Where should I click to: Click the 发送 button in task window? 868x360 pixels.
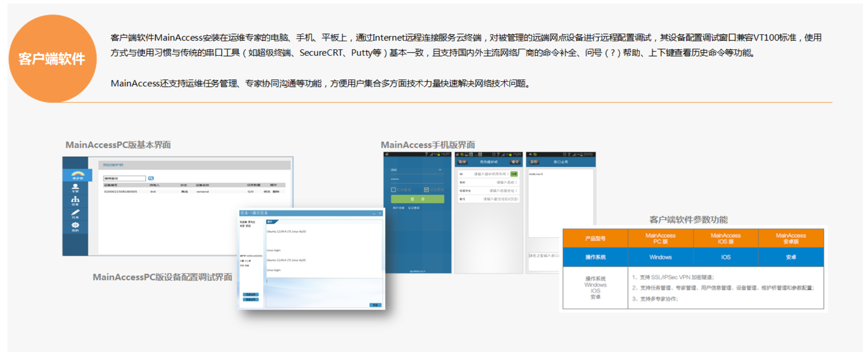click(x=375, y=305)
